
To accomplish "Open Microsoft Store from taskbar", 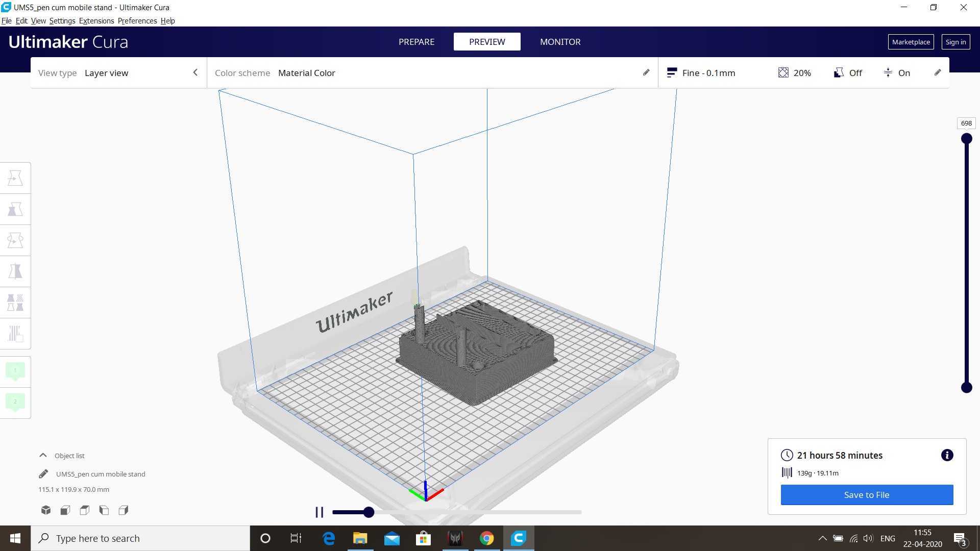I will pos(424,538).
